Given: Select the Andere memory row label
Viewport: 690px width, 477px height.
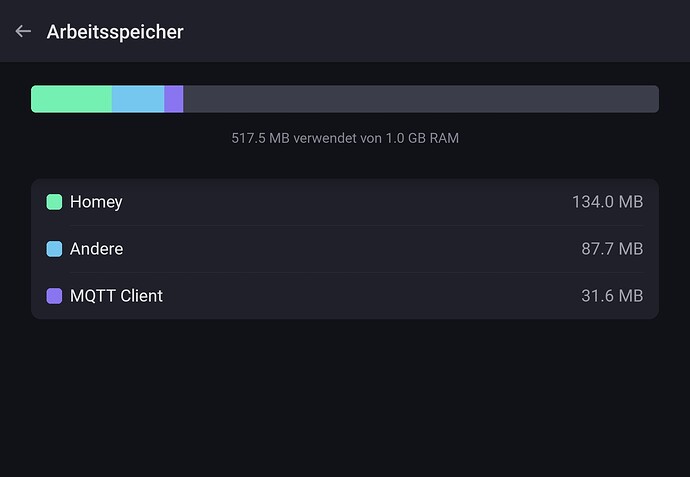Looking at the screenshot, I should (96, 249).
